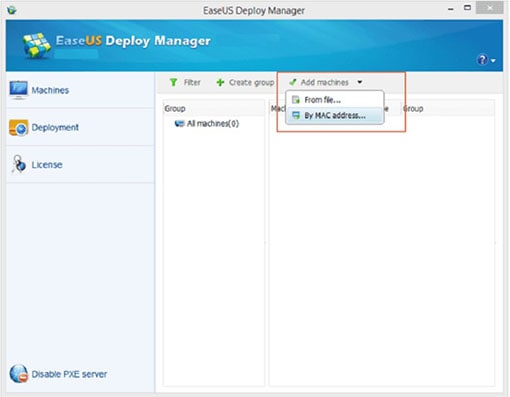Expand the Help dropdown arrow

(x=493, y=61)
